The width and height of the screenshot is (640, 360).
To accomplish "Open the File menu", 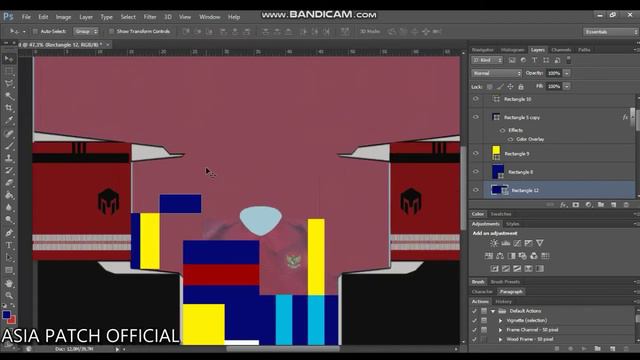I will [26, 17].
